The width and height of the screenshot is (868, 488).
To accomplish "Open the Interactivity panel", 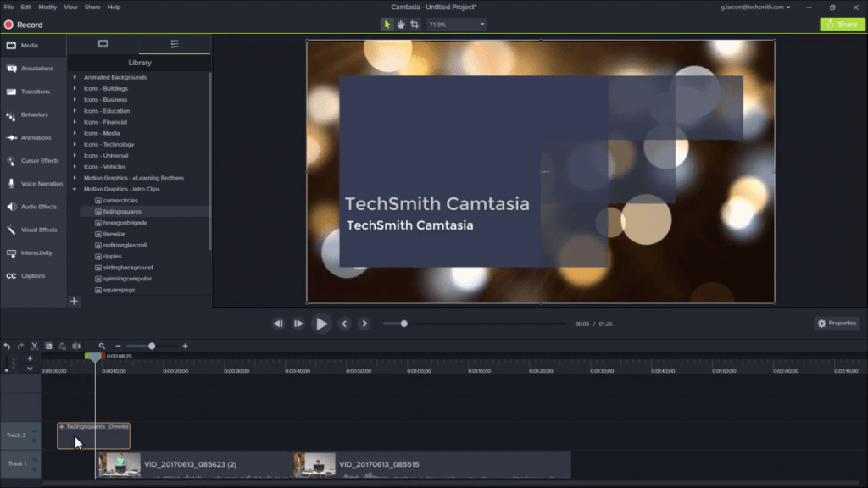I will pos(33,252).
